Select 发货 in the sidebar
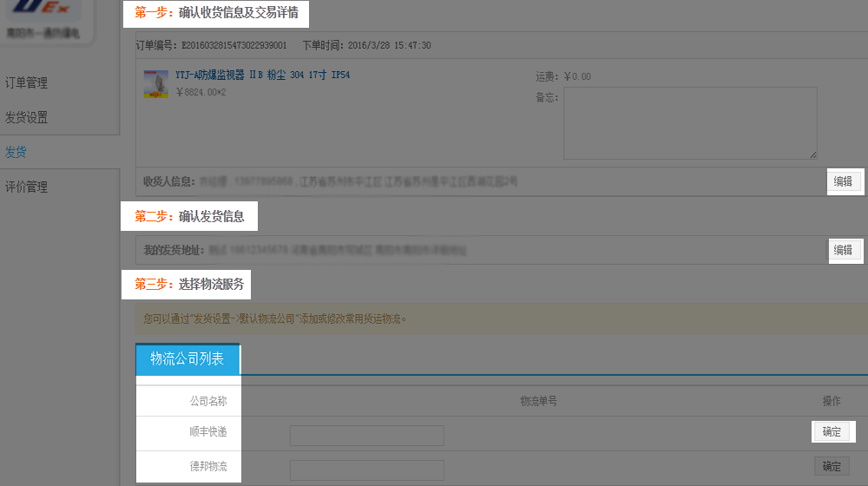The height and width of the screenshot is (486, 868). (x=16, y=152)
